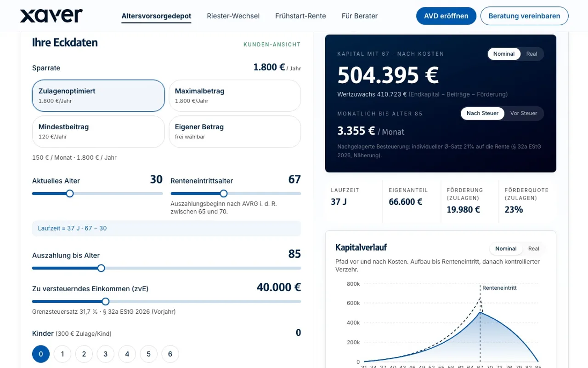Select the Zulagenoptimiert savings option
The image size is (588, 368).
98,96
